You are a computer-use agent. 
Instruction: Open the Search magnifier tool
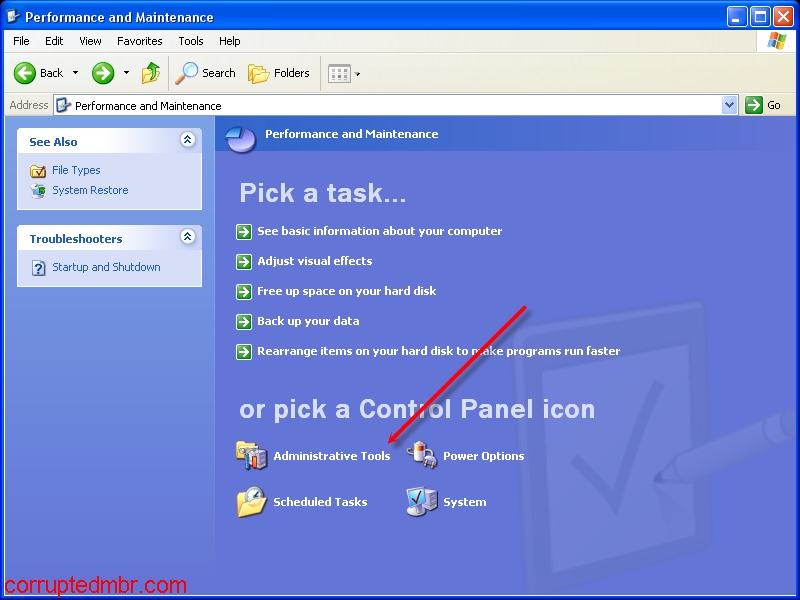pos(205,73)
